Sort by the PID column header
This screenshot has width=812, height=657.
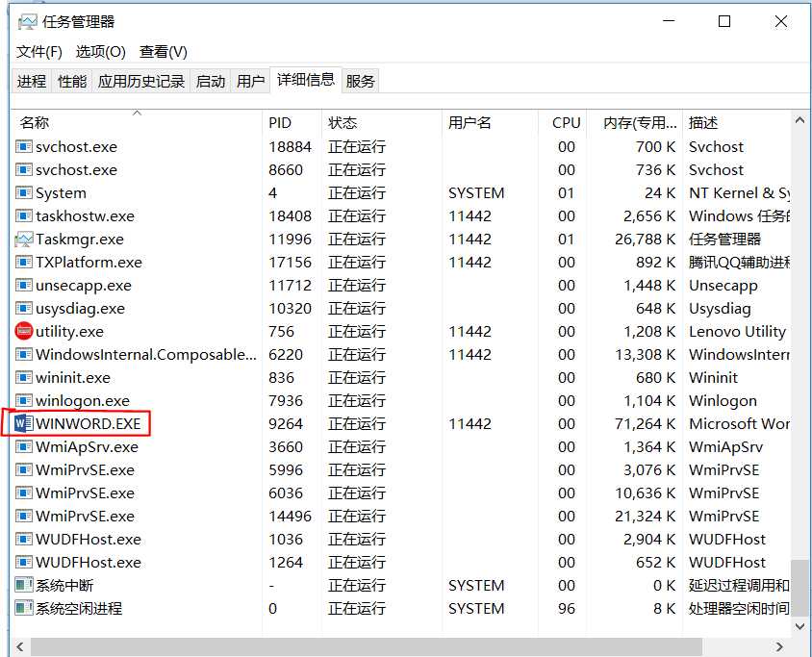click(292, 123)
